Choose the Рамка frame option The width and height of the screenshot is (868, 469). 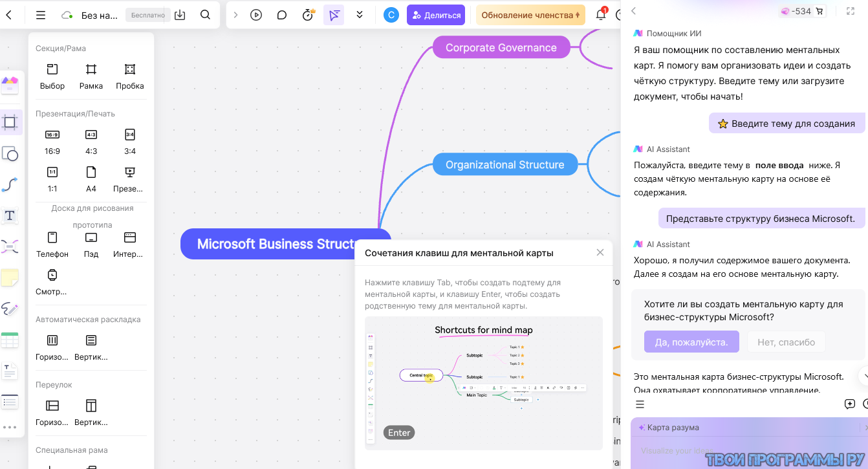[x=91, y=76]
